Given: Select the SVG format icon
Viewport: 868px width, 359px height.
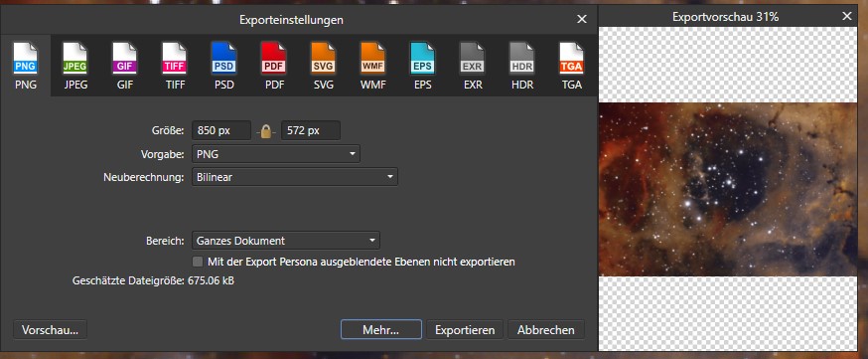Looking at the screenshot, I should (324, 67).
